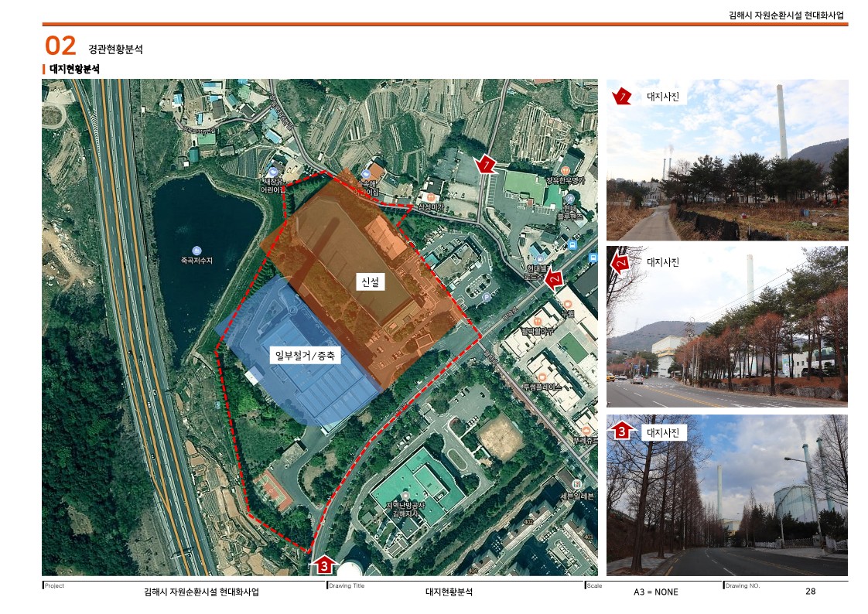Click arrow badge 3 beside bottom photo

coord(621,432)
